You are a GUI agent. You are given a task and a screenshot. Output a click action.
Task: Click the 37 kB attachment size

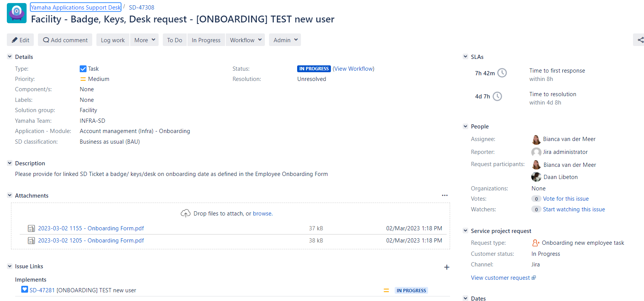pos(316,228)
